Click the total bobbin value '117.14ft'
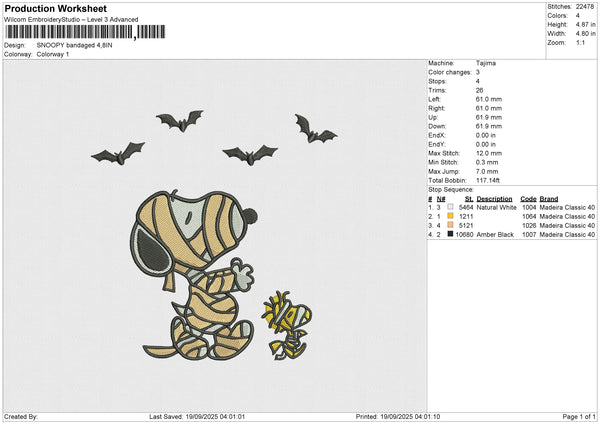The image size is (600, 424). click(x=488, y=180)
